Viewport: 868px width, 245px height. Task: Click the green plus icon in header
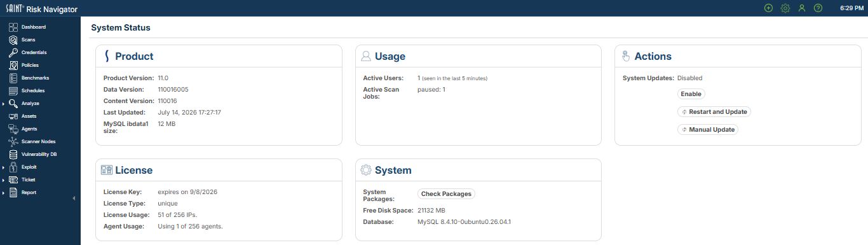pos(768,8)
